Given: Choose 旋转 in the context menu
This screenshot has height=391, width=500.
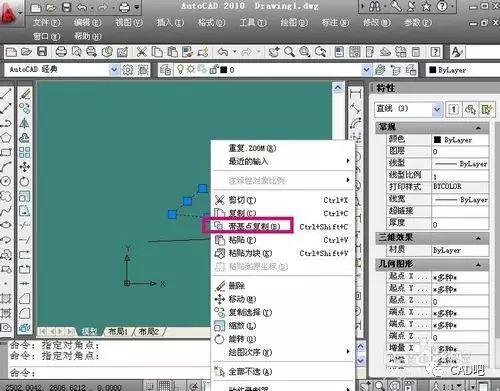Looking at the screenshot, I should click(x=283, y=339).
